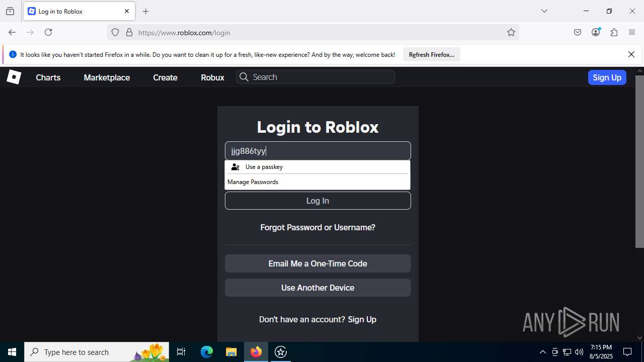Click the Roblox Search input box
The width and height of the screenshot is (644, 362).
315,77
